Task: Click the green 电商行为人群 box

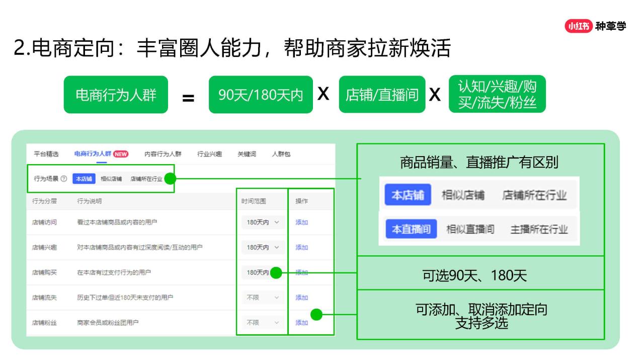Action: (116, 95)
